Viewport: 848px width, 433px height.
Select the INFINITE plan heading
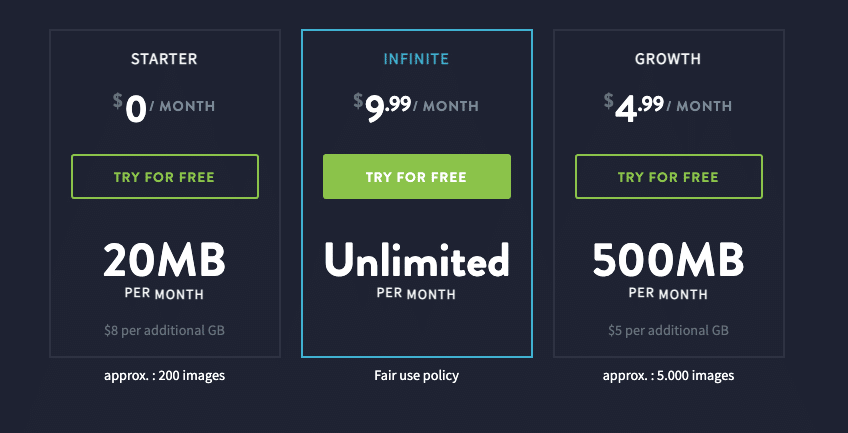pyautogui.click(x=416, y=59)
